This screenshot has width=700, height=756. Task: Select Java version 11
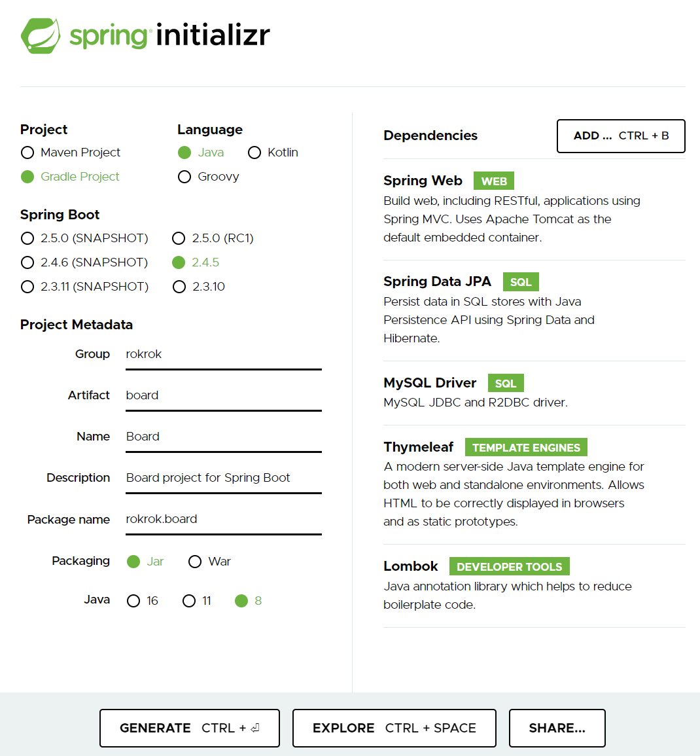[189, 601]
